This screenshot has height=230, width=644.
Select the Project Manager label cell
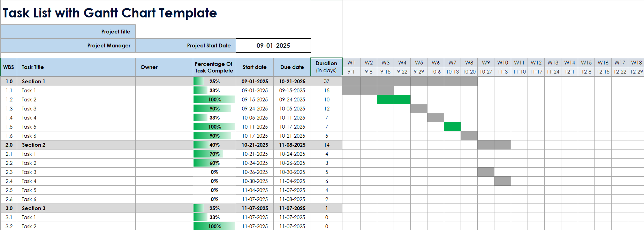click(x=68, y=45)
